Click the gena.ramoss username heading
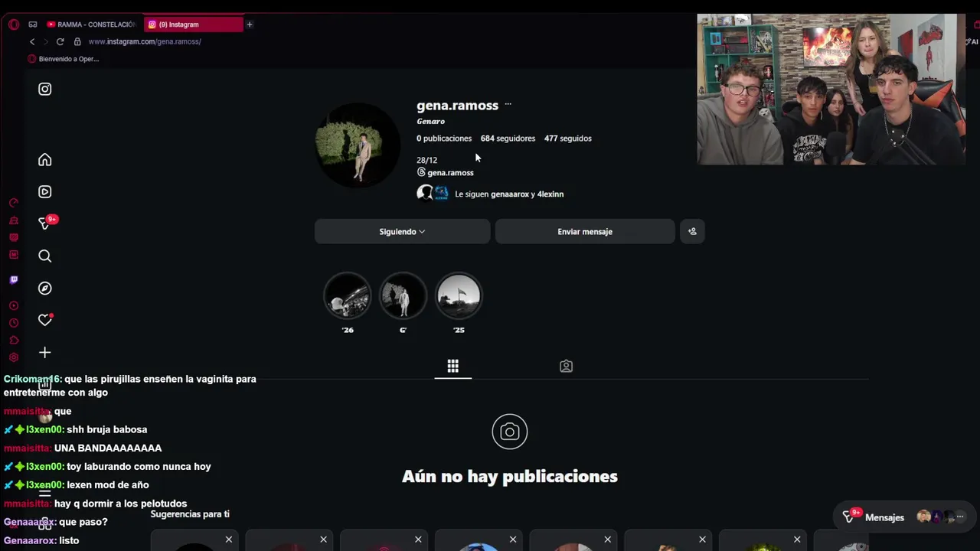Image resolution: width=980 pixels, height=551 pixels. point(457,106)
